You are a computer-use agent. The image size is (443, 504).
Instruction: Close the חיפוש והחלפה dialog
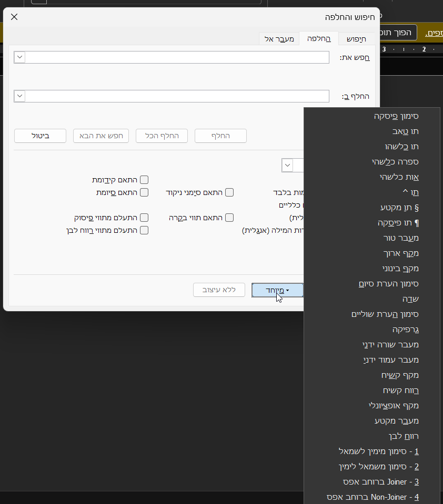coord(14,17)
